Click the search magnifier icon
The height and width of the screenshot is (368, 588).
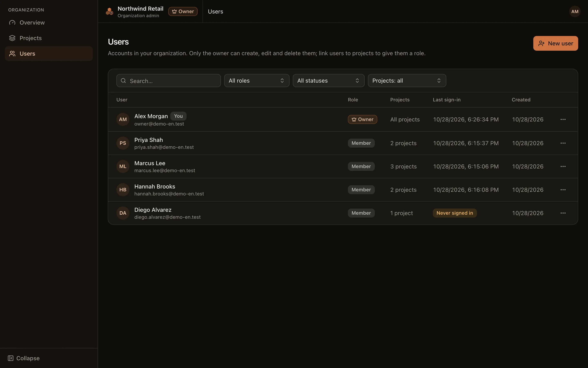124,81
